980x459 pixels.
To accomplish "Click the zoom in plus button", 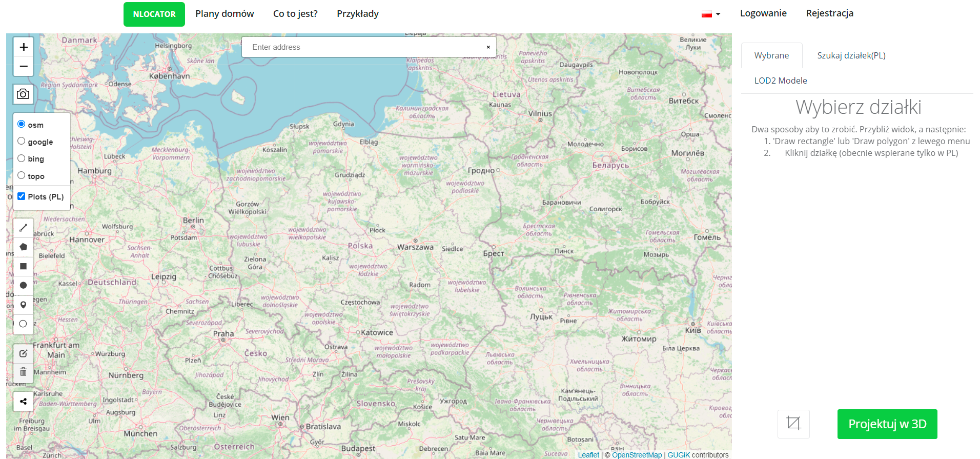I will pyautogui.click(x=24, y=47).
